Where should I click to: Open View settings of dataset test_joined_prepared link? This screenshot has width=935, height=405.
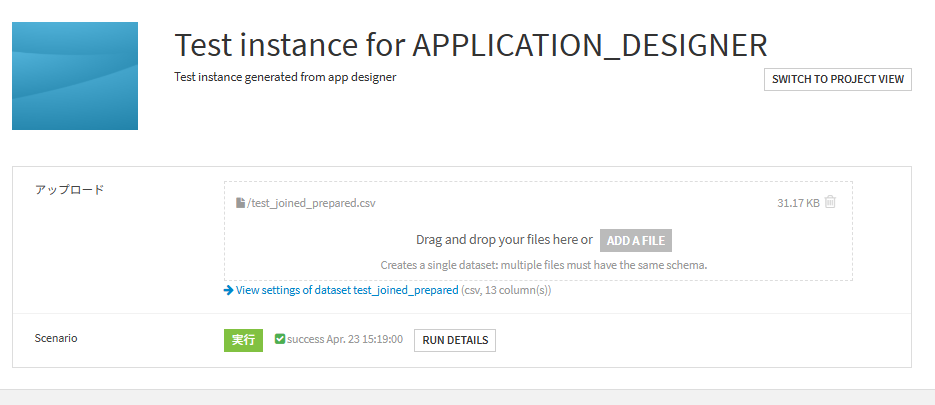[346, 291]
